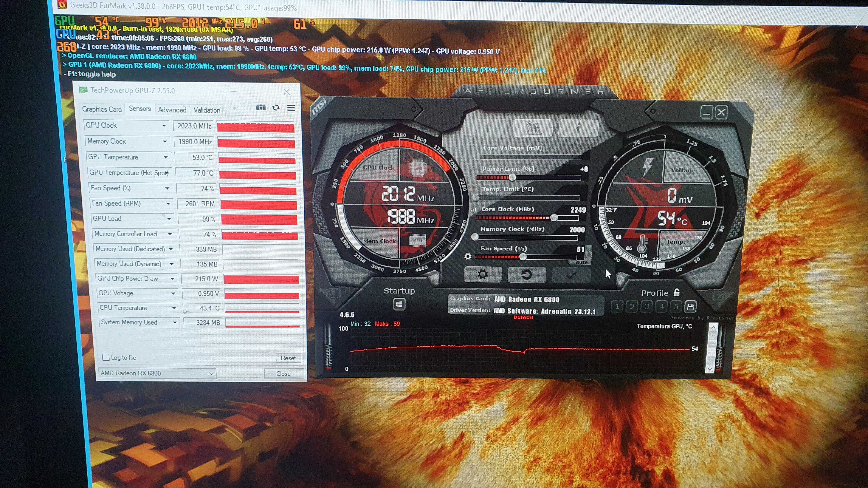Click the GPU-Z refresh icon
Viewport: 868px width, 488px height.
276,108
